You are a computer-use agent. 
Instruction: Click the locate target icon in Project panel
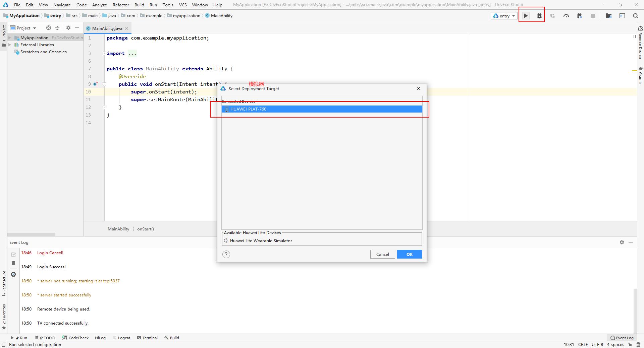[x=49, y=28]
